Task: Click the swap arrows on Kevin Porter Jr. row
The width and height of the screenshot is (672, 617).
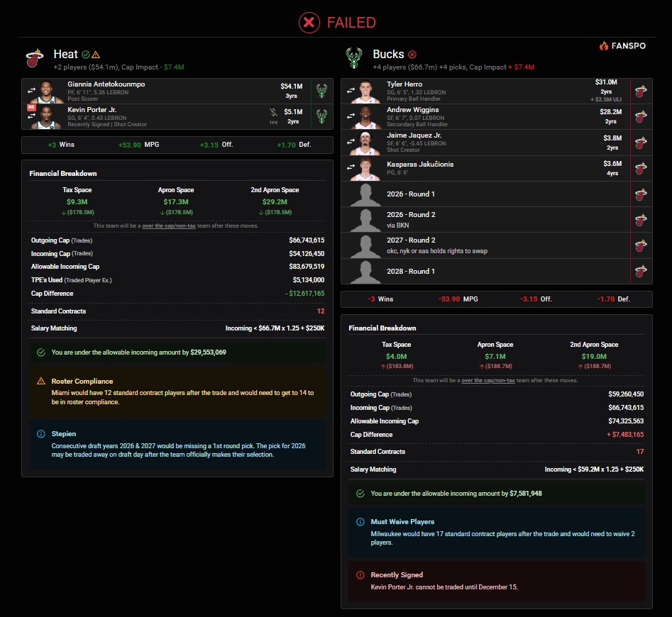Action: (x=32, y=116)
